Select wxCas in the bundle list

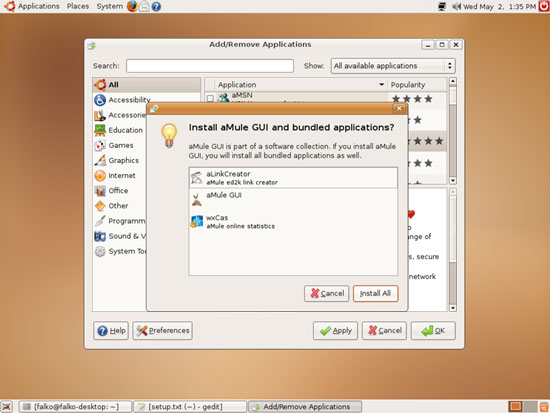coord(293,221)
